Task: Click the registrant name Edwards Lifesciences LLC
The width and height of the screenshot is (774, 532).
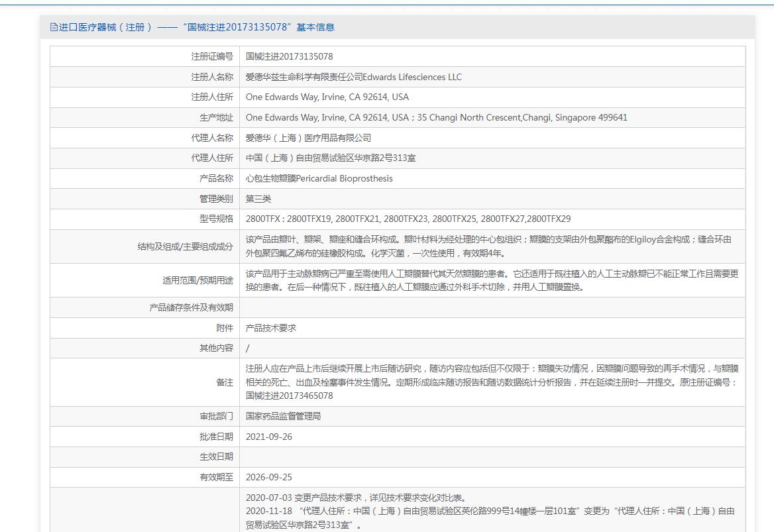Action: (x=353, y=77)
